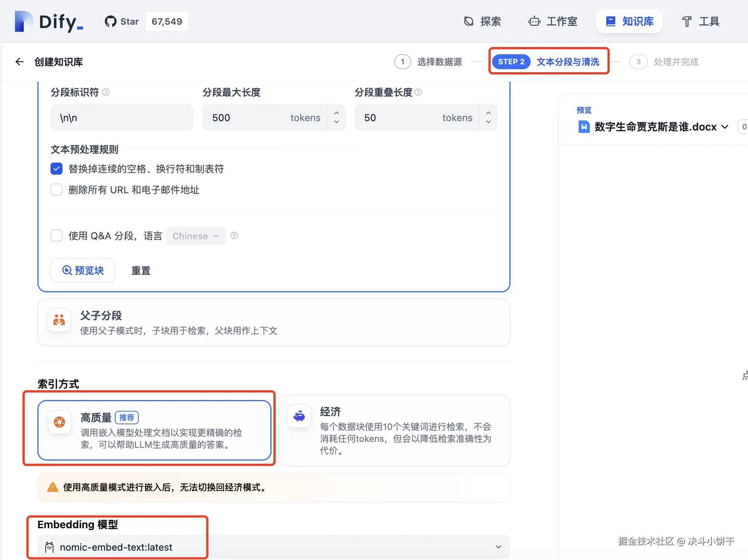This screenshot has width=748, height=560.
Task: Click the Dify logo icon
Action: (x=24, y=22)
